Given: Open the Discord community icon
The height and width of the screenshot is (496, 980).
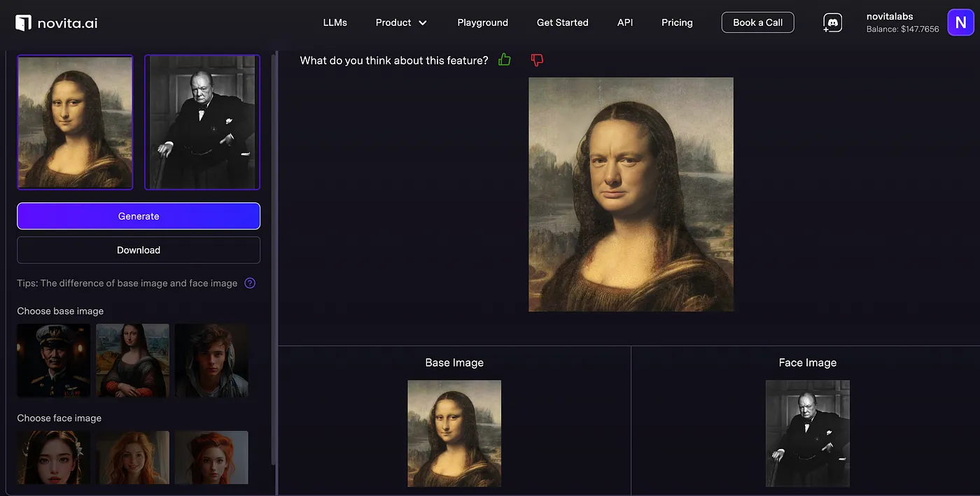Looking at the screenshot, I should click(832, 23).
